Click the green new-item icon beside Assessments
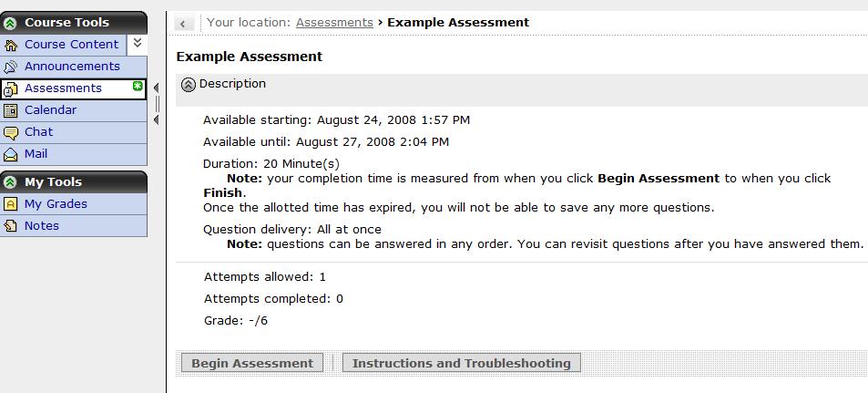Image resolution: width=868 pixels, height=393 pixels. (x=138, y=87)
